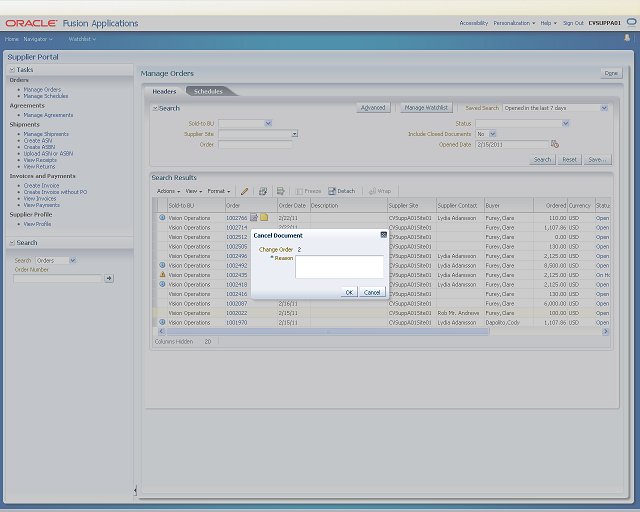Screen dimensions: 640x512
Task: Click the Detach table icon
Action: (x=332, y=191)
